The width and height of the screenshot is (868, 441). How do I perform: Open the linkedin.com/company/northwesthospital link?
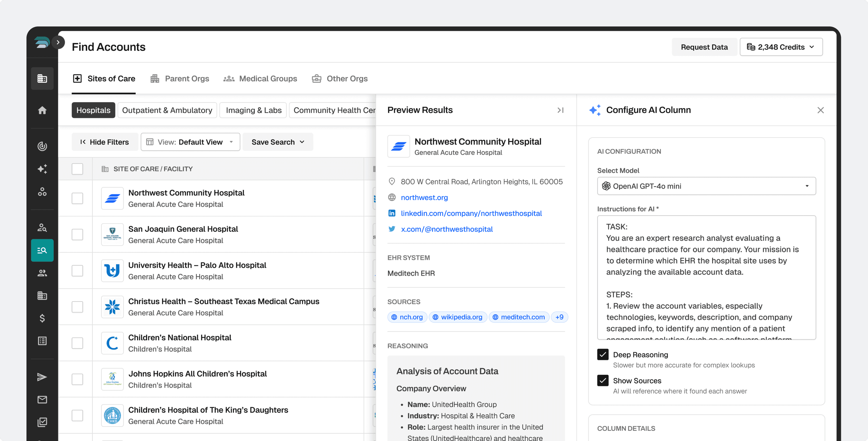pos(471,213)
